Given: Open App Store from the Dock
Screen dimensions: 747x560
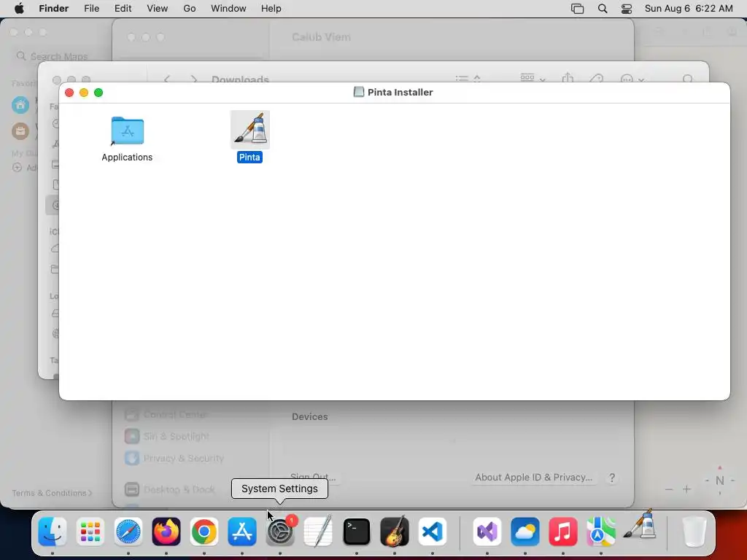Looking at the screenshot, I should coord(242,532).
